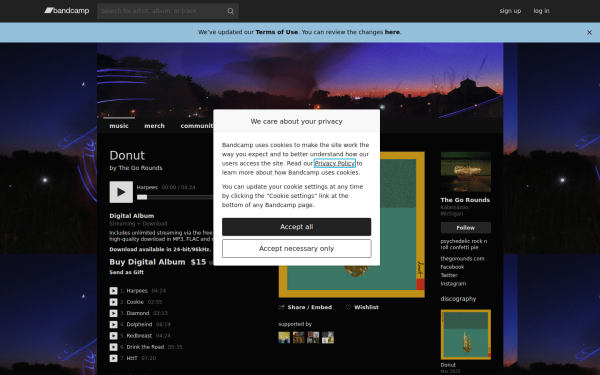This screenshot has height=375, width=600.
Task: Click Send as Gift
Action: click(127, 272)
